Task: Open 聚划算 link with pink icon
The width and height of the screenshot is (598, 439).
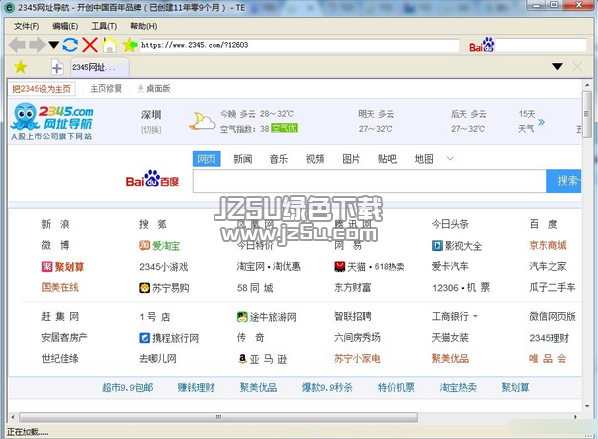Action: [x=63, y=267]
